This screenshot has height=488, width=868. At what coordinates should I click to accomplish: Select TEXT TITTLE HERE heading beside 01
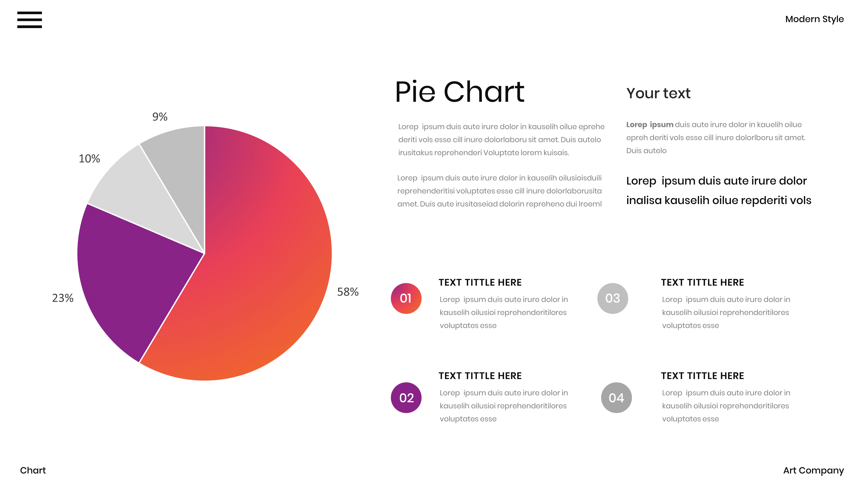480,283
